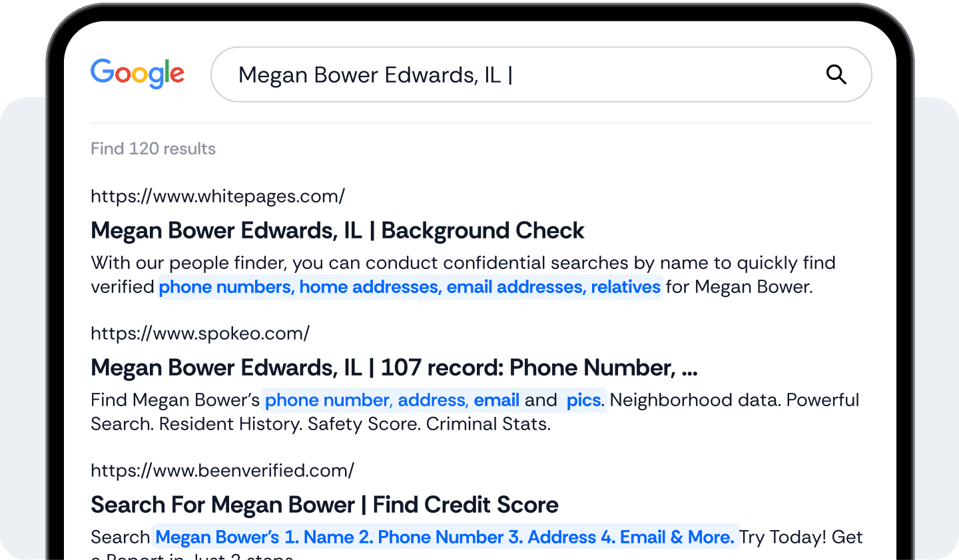Image resolution: width=959 pixels, height=560 pixels.
Task: Click the Find Credit Score result title
Action: coord(324,505)
